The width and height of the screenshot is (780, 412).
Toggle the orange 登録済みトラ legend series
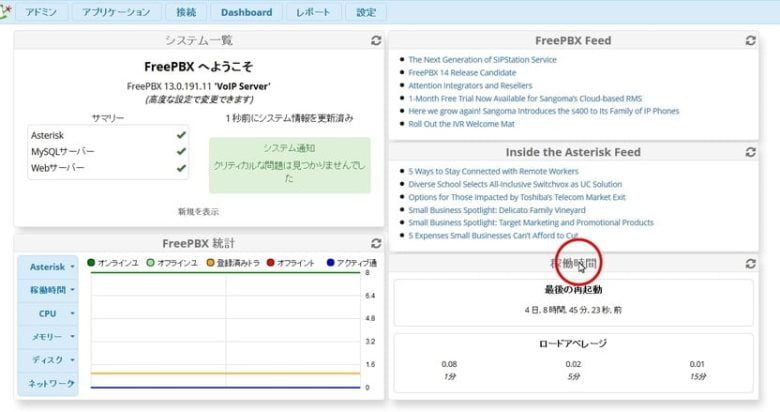(x=233, y=263)
